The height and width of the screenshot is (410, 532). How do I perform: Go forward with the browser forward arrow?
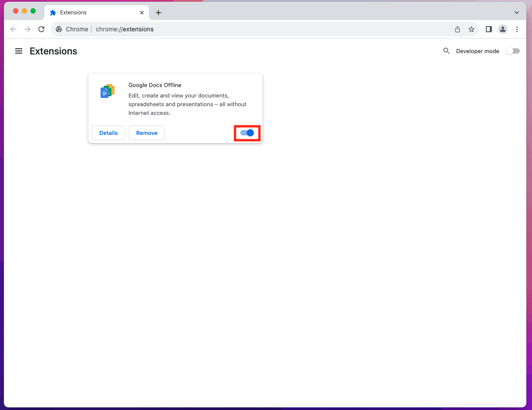click(27, 29)
